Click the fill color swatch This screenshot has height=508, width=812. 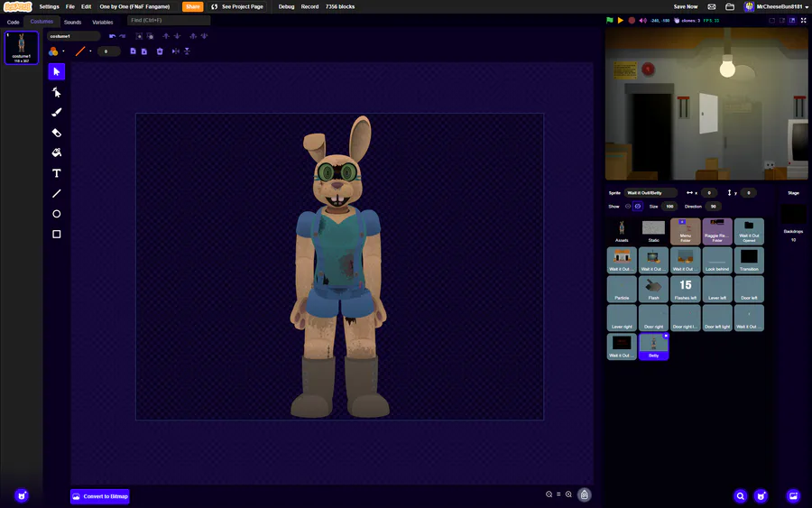click(53, 51)
